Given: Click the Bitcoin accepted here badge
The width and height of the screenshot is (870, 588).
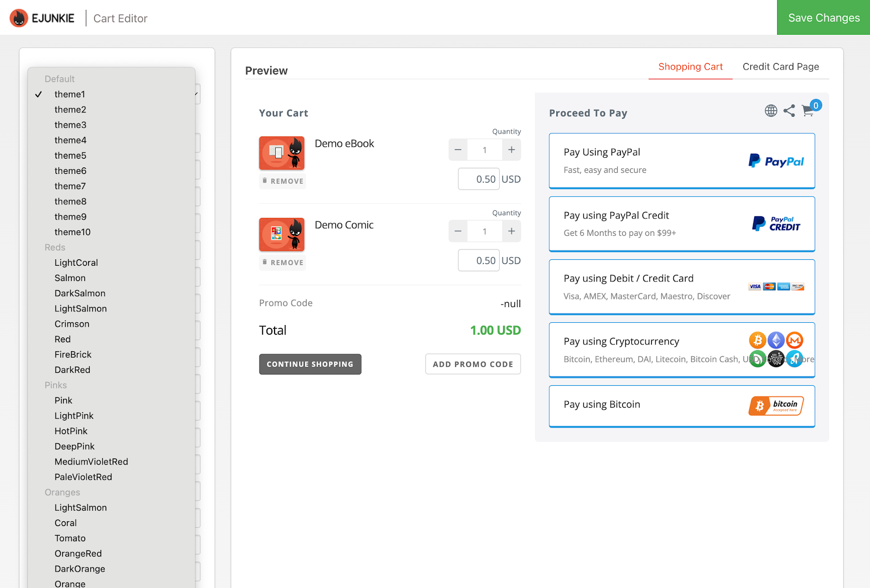Looking at the screenshot, I should [x=776, y=405].
